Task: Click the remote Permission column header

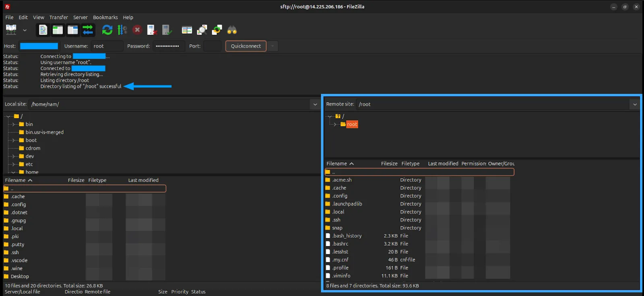Action: pyautogui.click(x=474, y=164)
